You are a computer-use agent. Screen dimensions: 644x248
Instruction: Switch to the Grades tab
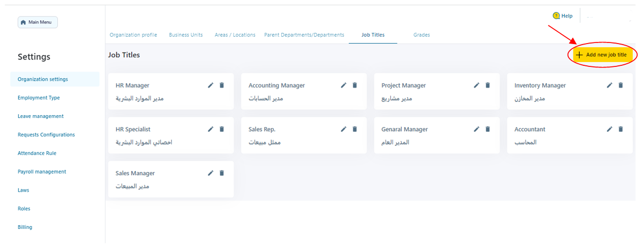click(x=422, y=35)
